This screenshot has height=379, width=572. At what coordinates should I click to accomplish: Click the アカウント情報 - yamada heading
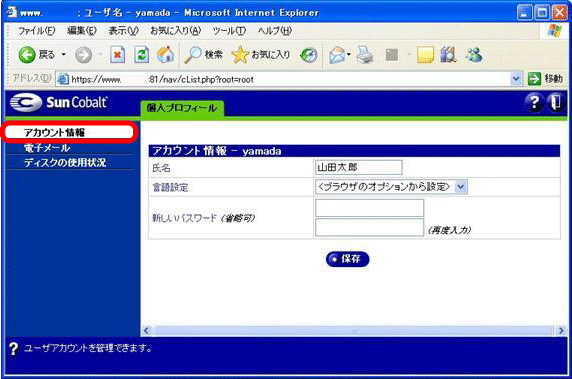point(217,151)
